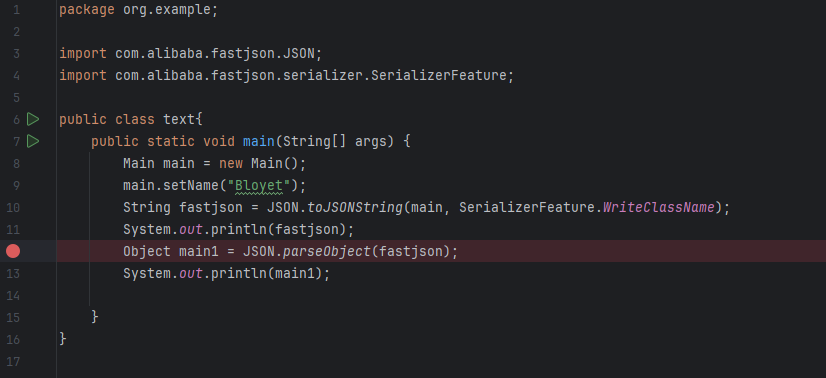826x378 pixels.
Task: Click the new Main() constructor call
Action: point(262,163)
